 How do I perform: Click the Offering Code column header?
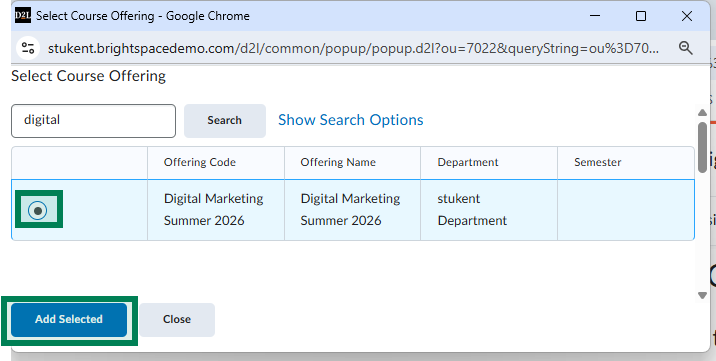coord(200,162)
